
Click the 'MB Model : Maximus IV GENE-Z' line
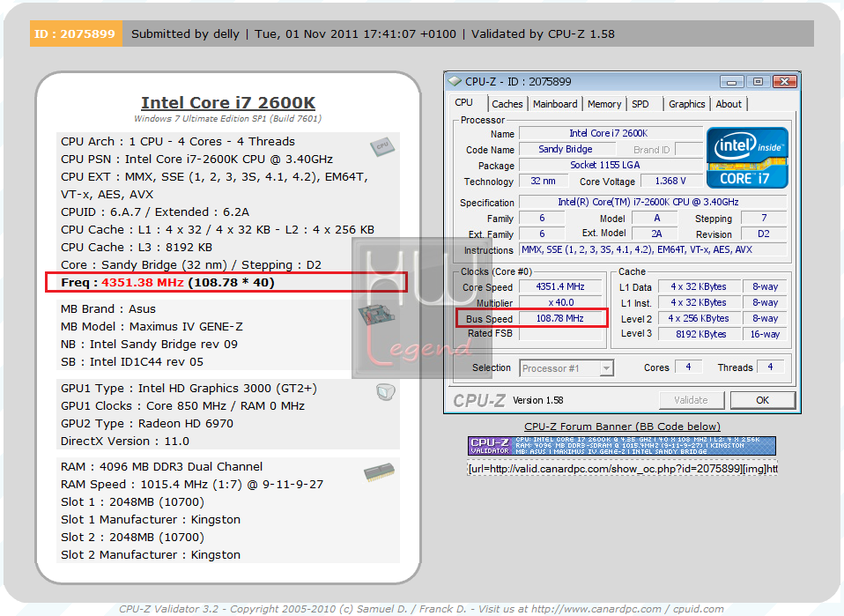152,327
